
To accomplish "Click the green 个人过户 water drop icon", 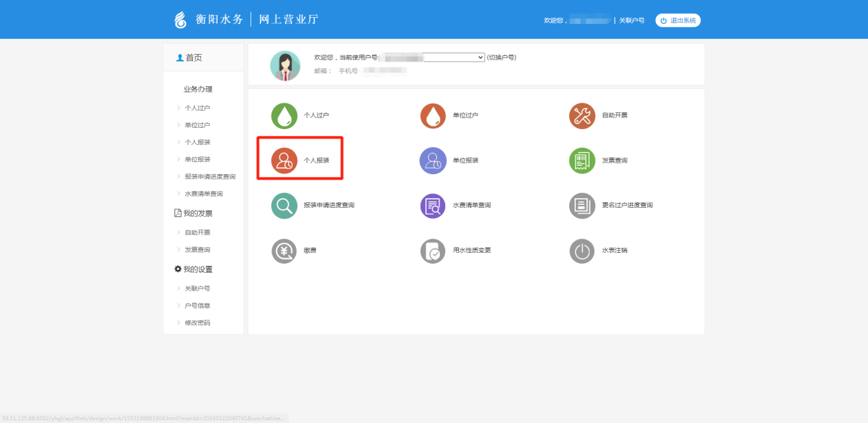I will 285,115.
